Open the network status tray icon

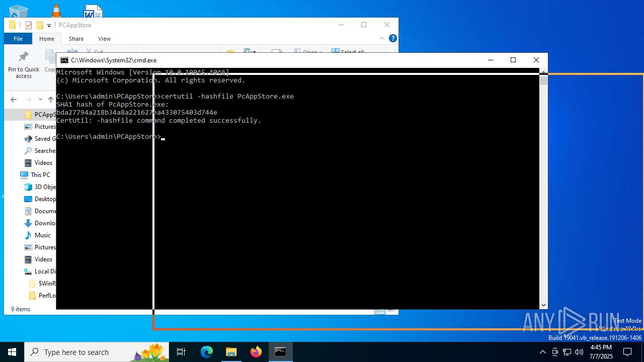(567, 352)
